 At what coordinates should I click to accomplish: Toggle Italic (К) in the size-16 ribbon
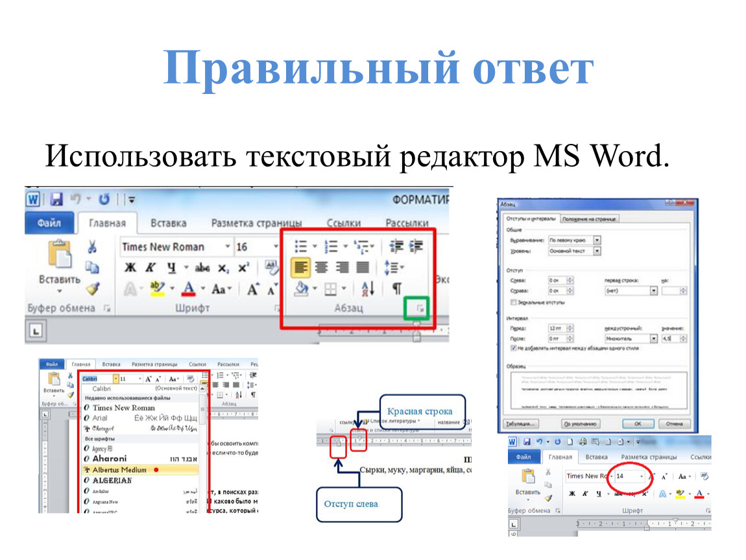click(150, 268)
